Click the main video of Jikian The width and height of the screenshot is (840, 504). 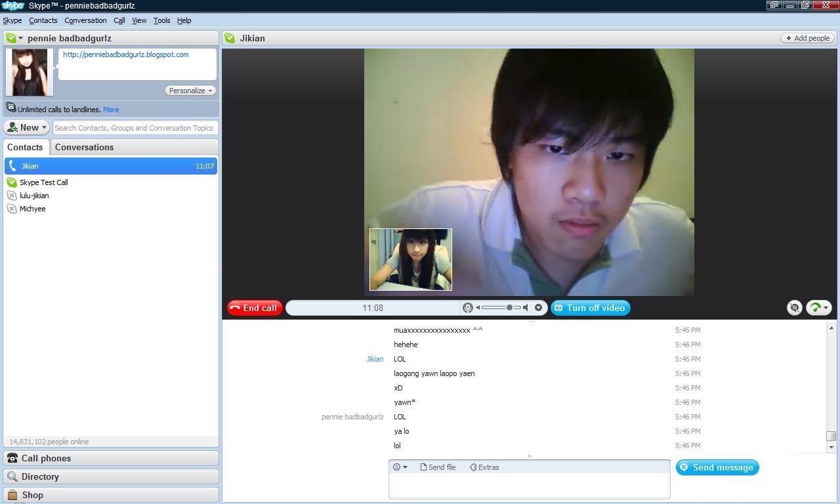(529, 172)
